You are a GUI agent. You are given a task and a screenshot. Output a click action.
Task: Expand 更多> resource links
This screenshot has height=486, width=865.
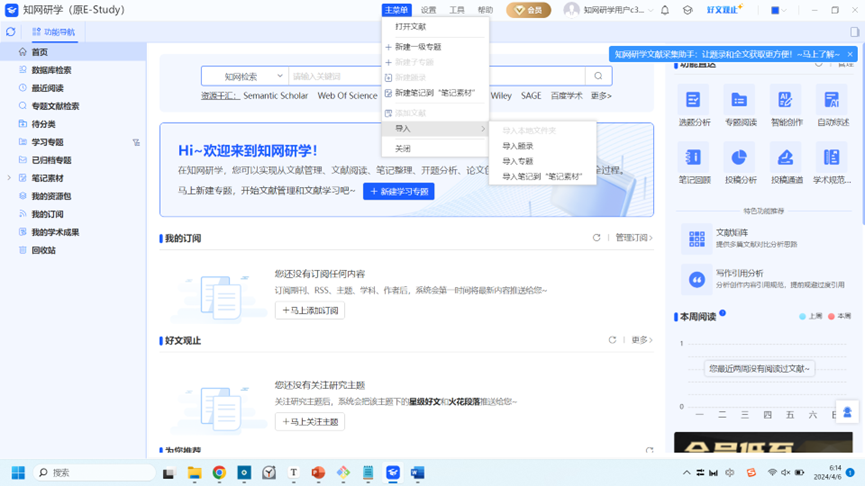(x=601, y=95)
